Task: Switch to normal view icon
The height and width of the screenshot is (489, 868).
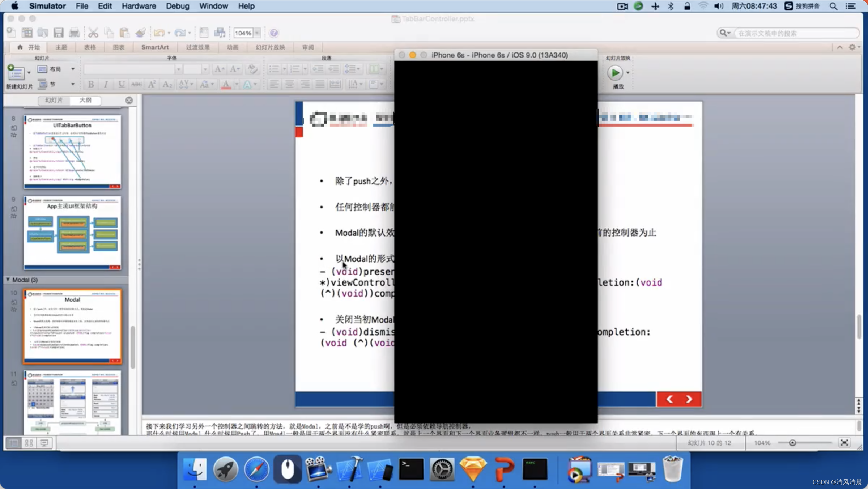Action: click(13, 443)
